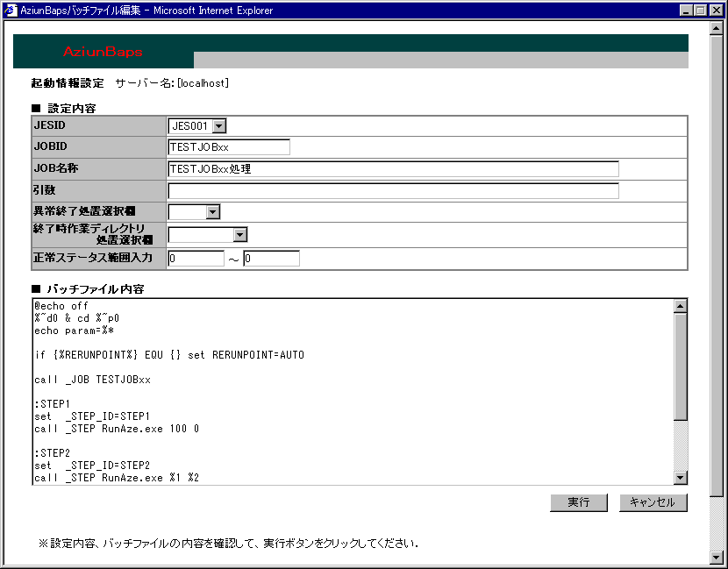728x569 pixels.
Task: Click the JESID row label
Action: pos(50,125)
